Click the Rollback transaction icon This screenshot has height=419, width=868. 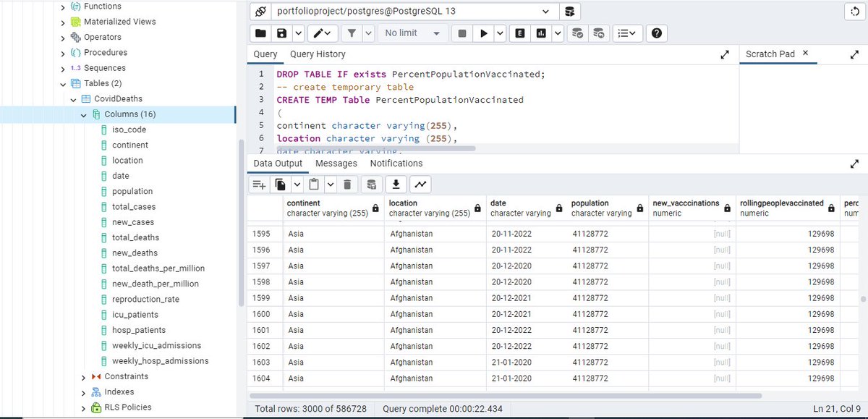[598, 33]
